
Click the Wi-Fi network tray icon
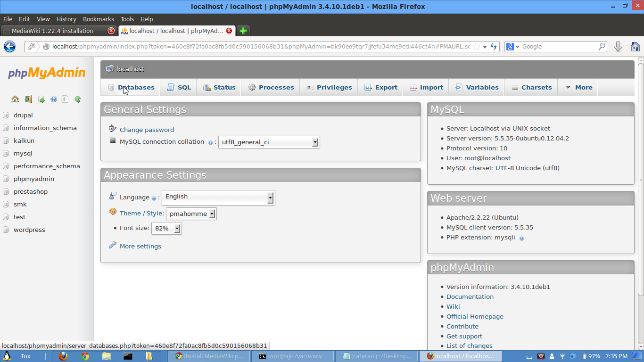tap(562, 356)
